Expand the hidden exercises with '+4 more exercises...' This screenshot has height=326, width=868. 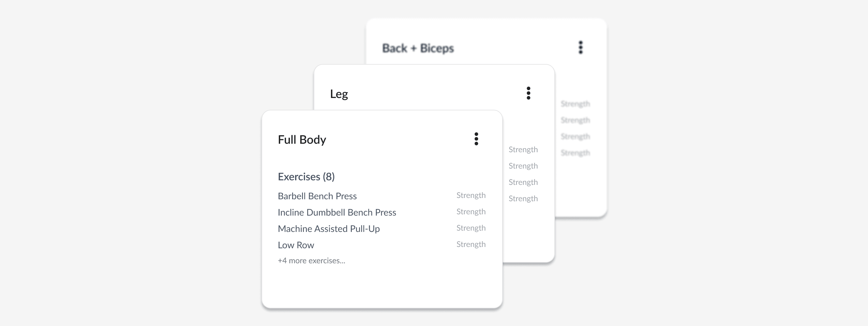point(311,260)
